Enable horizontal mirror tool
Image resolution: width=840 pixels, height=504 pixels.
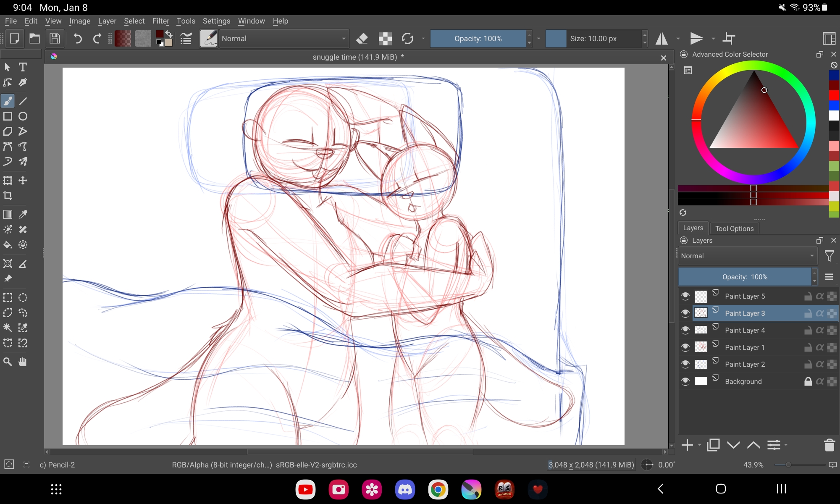662,39
